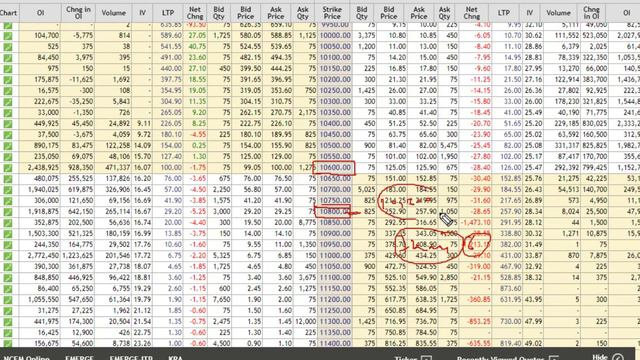Select the 11400.00 strike price link

[x=335, y=344]
